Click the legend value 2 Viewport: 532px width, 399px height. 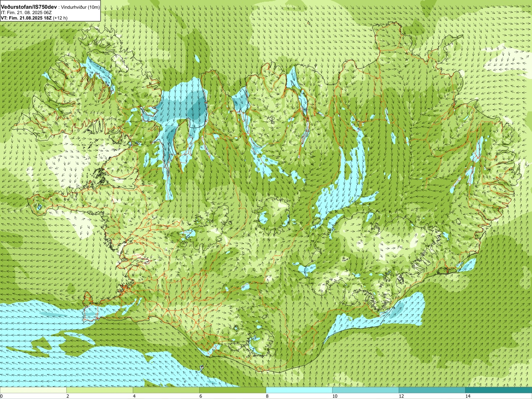(68, 396)
